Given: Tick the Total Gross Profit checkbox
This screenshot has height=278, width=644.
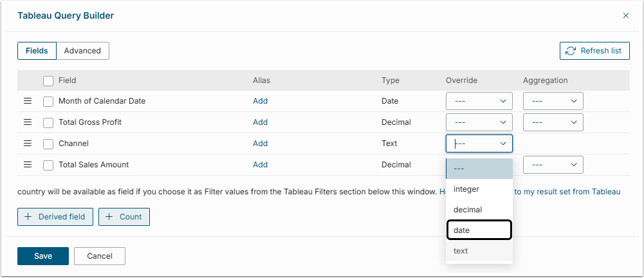Looking at the screenshot, I should coord(48,122).
